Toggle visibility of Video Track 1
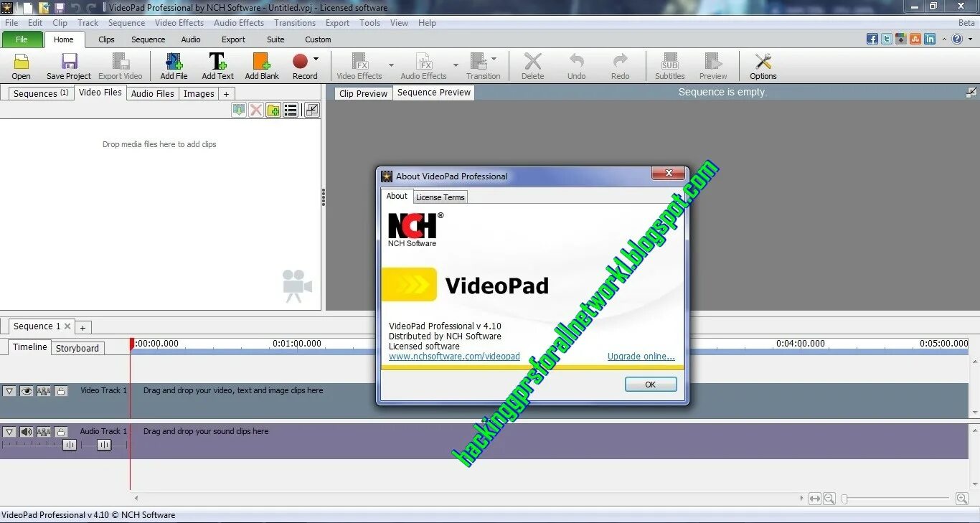The image size is (980, 523). pos(27,391)
